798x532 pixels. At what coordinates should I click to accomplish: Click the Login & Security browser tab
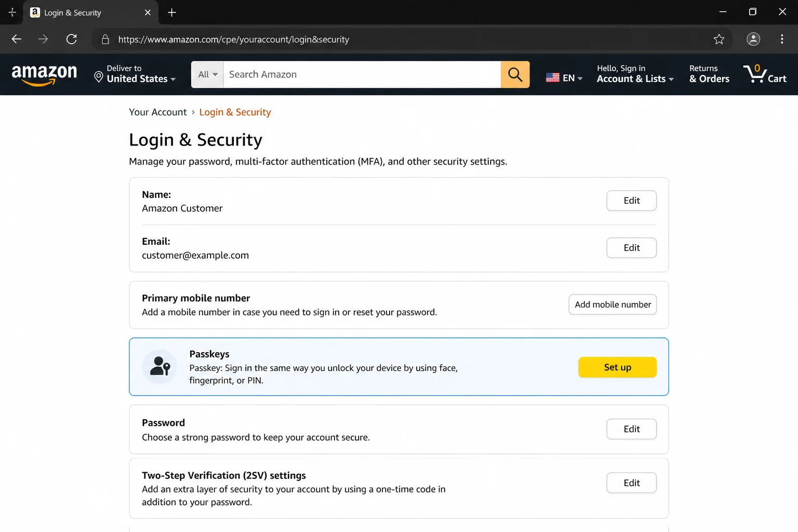[91, 12]
